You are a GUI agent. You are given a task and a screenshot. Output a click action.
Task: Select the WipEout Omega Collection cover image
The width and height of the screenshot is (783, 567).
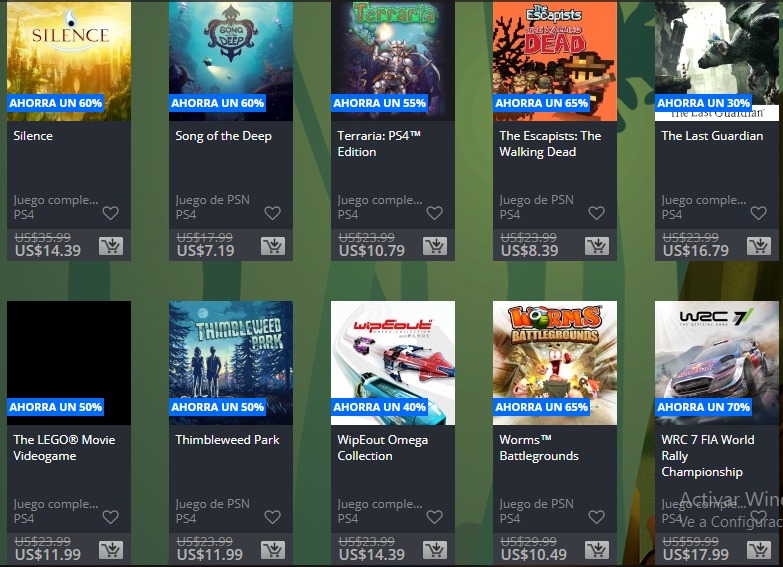(x=392, y=363)
